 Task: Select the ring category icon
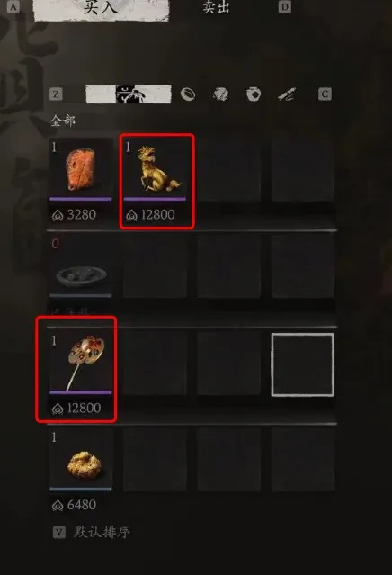188,94
